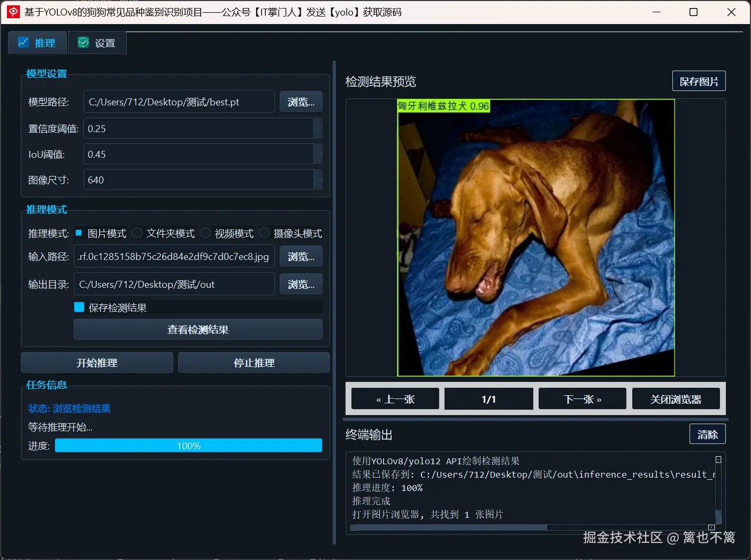Decrease the IoU阈值 spinner value

point(318,159)
